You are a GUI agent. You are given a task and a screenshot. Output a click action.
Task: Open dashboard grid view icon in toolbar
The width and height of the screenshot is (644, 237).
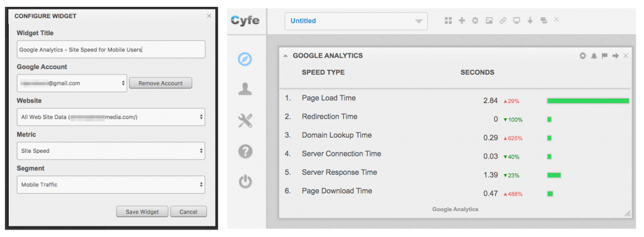coord(448,21)
